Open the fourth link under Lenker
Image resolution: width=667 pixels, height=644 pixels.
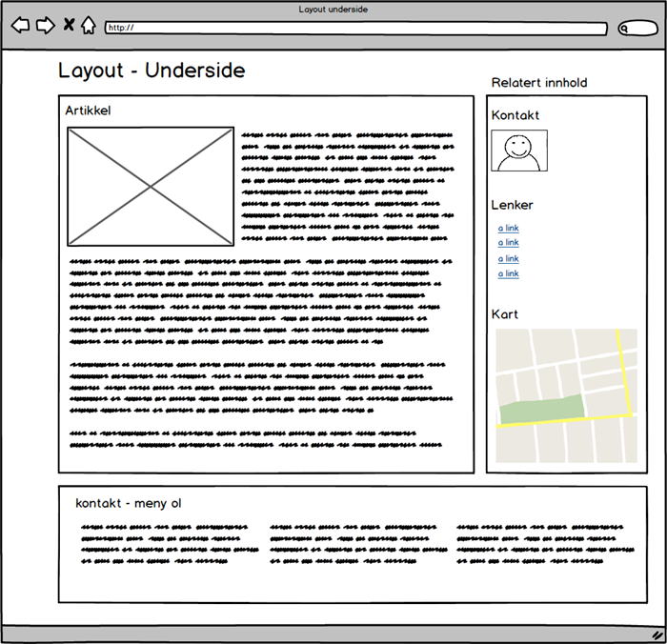[508, 274]
